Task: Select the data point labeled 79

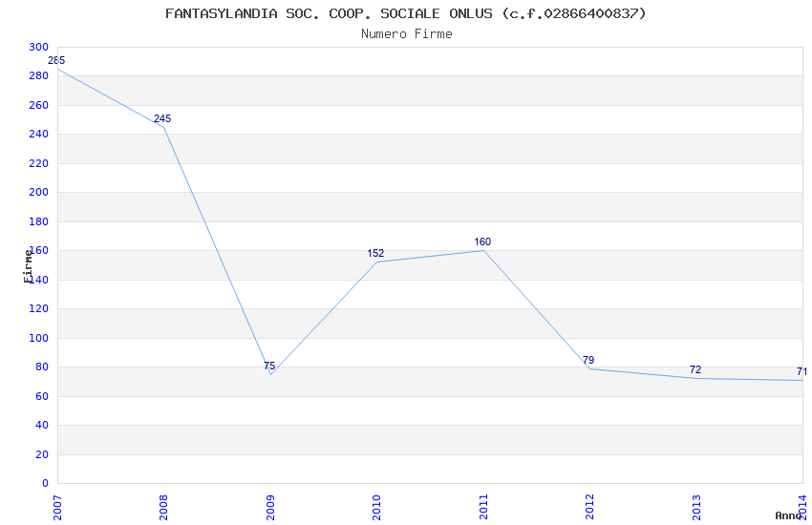Action: point(588,360)
